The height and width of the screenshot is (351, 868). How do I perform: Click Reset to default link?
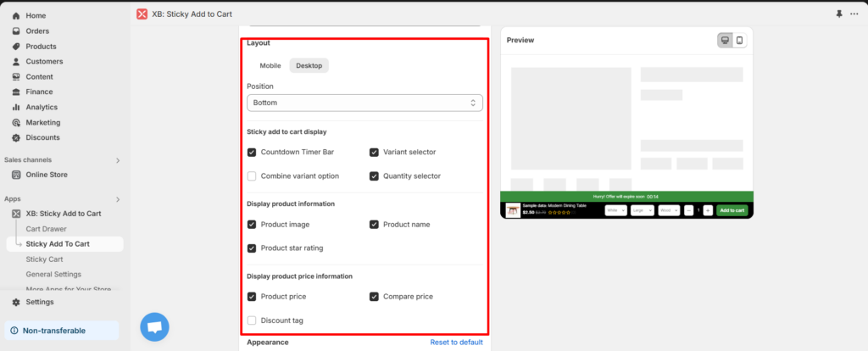pyautogui.click(x=456, y=343)
